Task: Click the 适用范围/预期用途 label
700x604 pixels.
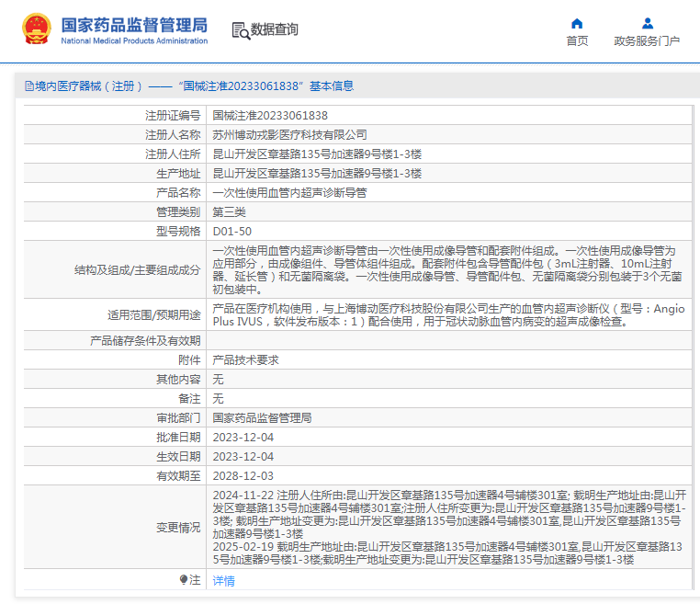Action: (x=153, y=315)
